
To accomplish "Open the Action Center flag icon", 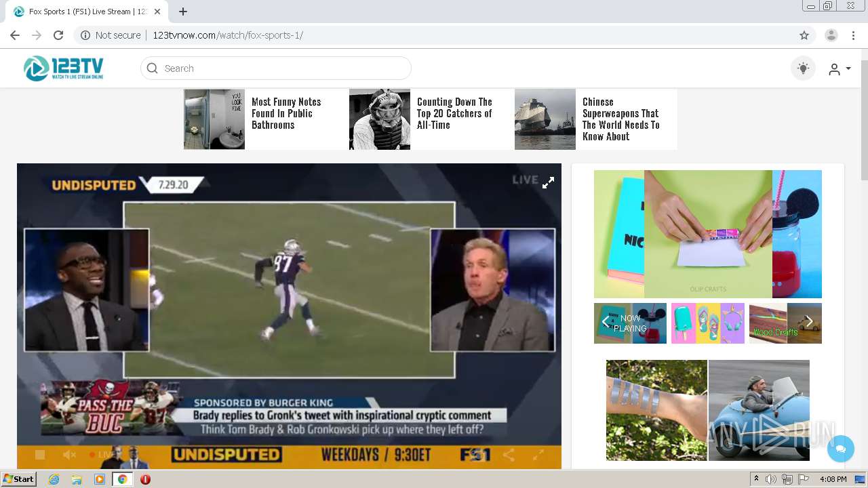I will coord(804,479).
